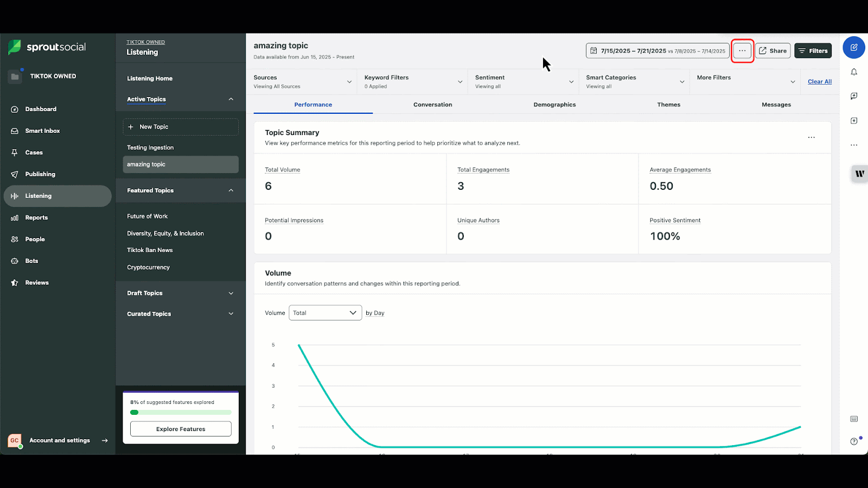This screenshot has width=868, height=488.
Task: Open the help question mark icon at bottom right
Action: (x=853, y=441)
